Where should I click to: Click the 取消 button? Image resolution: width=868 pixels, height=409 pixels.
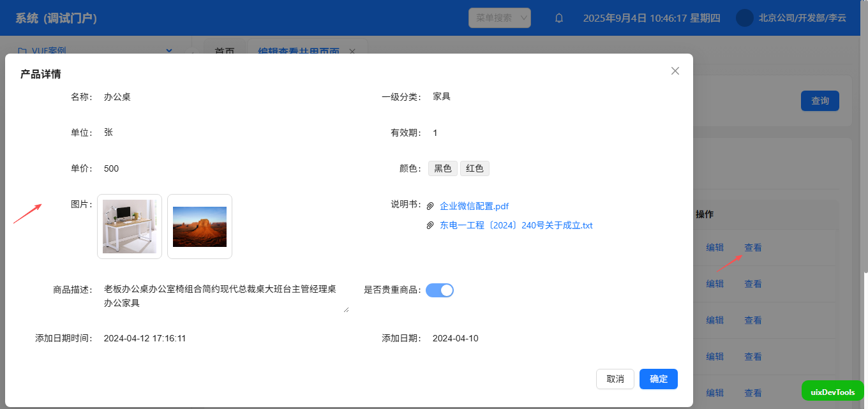tap(615, 379)
